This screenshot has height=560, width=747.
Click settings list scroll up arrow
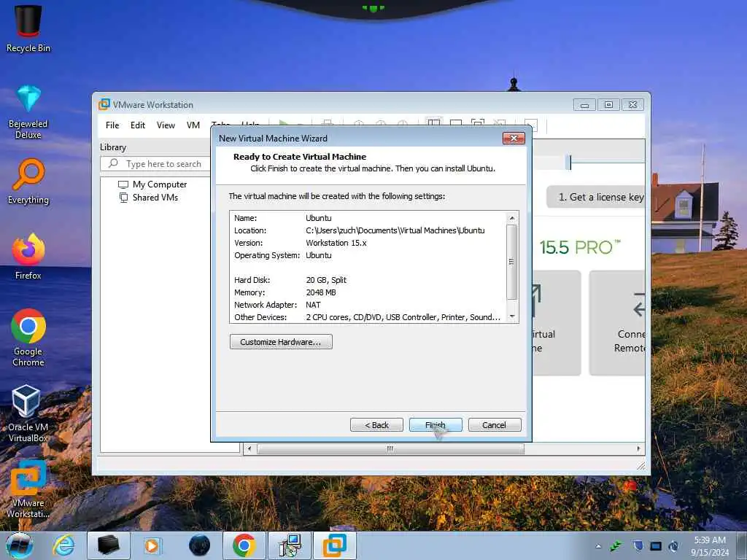point(512,218)
